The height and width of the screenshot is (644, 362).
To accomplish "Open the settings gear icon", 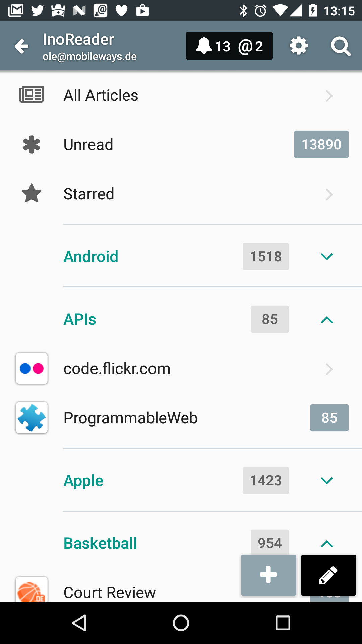I will coord(298,46).
